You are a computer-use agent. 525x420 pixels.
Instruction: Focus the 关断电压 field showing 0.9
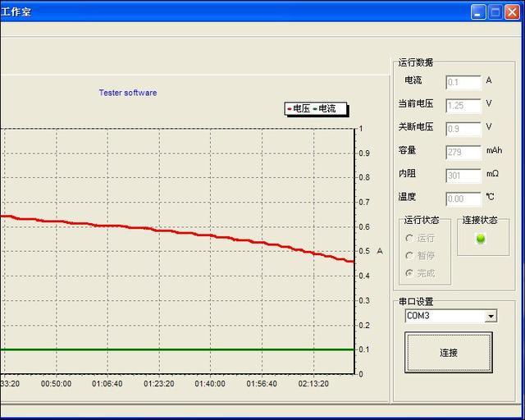click(463, 129)
